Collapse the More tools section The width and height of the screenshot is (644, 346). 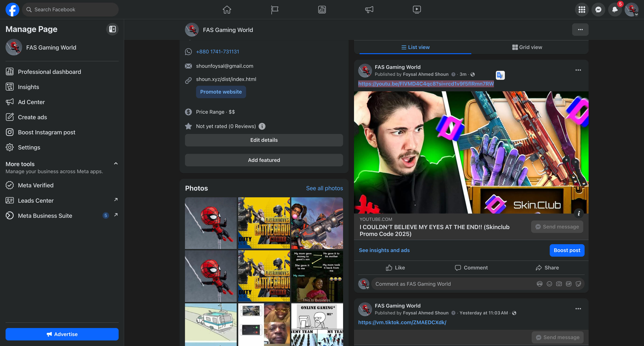point(116,163)
